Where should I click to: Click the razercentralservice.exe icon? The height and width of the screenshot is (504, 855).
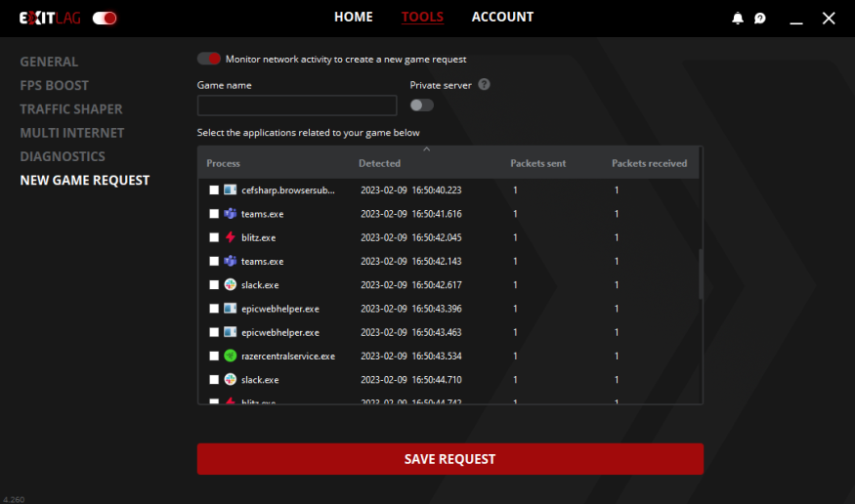[230, 356]
